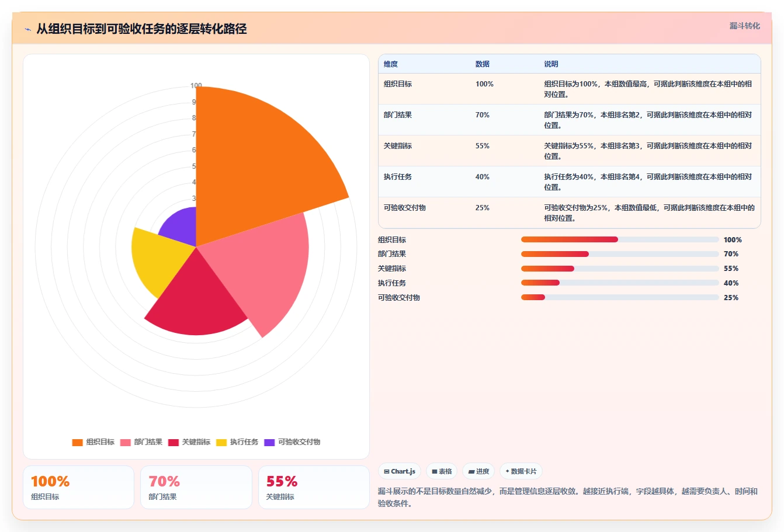Click the 数据卡片 tag

521,471
